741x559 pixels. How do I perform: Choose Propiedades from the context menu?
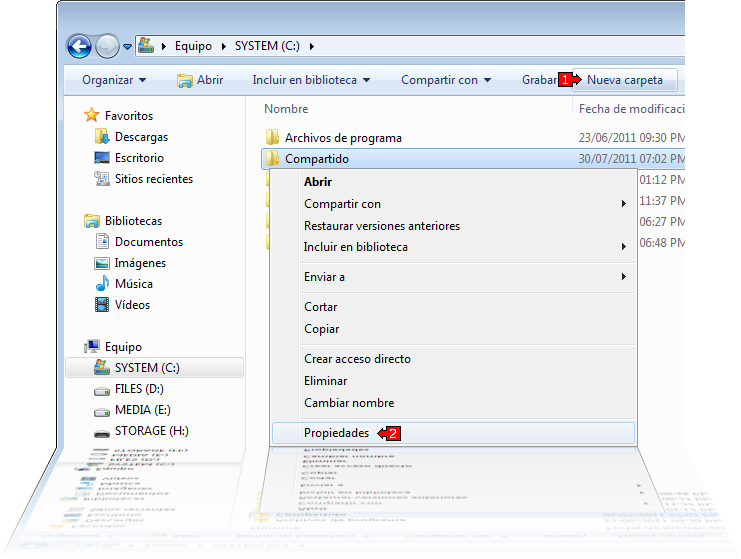point(336,433)
